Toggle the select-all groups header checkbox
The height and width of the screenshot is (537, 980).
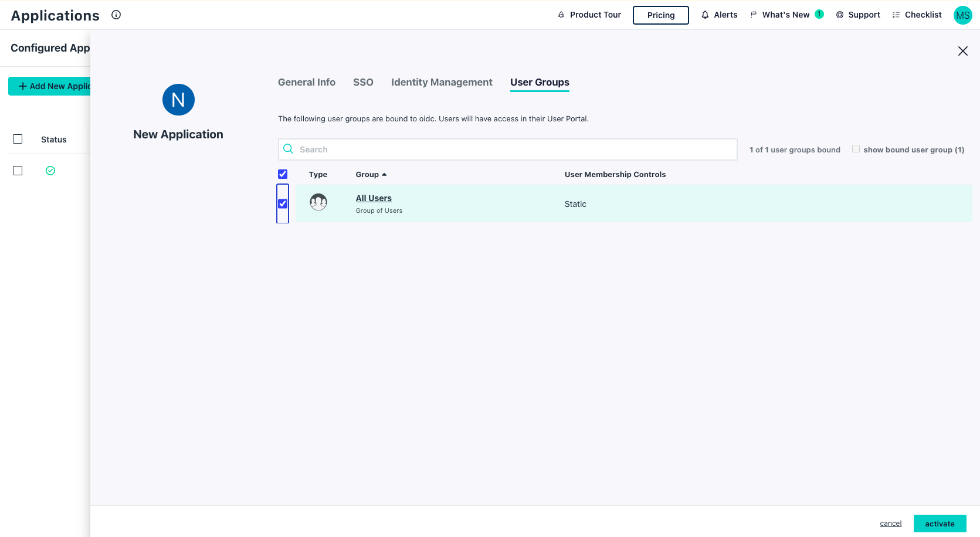pos(283,174)
